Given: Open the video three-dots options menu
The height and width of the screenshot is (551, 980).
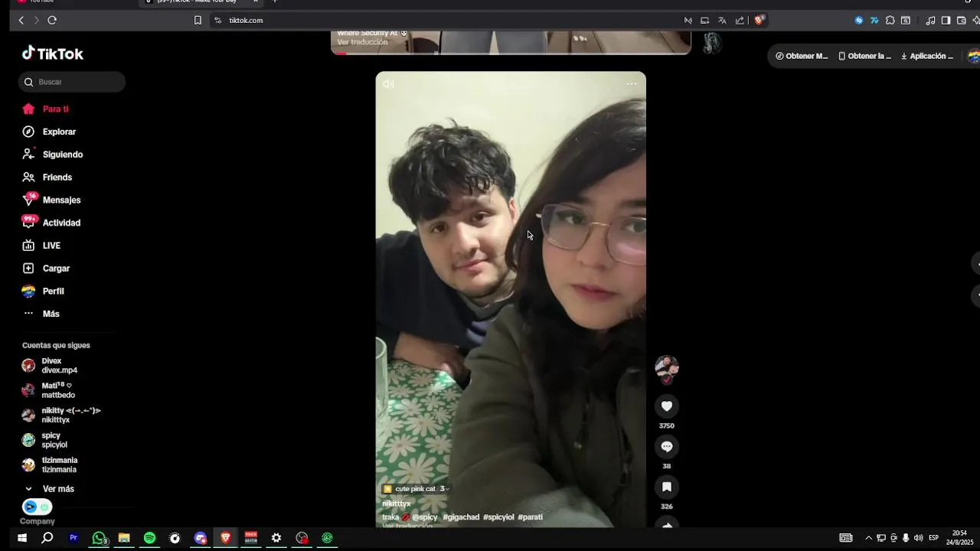Looking at the screenshot, I should point(632,84).
